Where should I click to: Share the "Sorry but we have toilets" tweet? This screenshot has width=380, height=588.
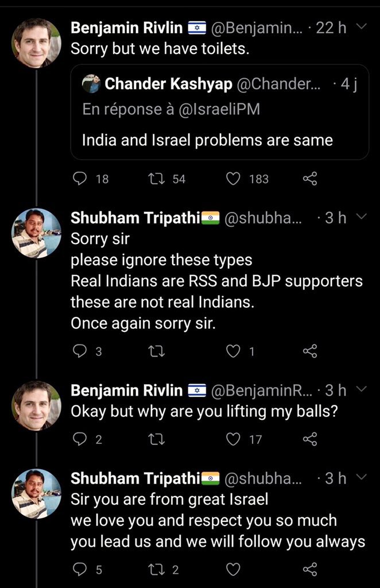tap(310, 179)
